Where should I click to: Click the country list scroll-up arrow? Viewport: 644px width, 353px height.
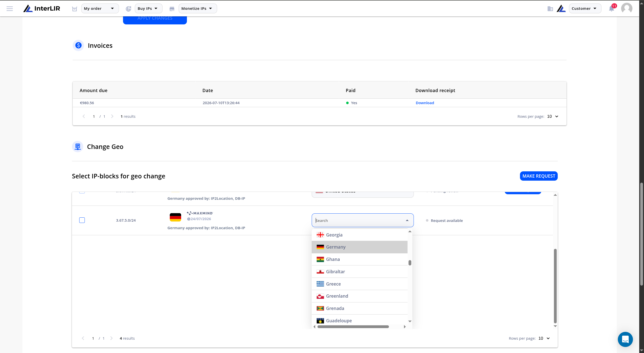point(410,231)
